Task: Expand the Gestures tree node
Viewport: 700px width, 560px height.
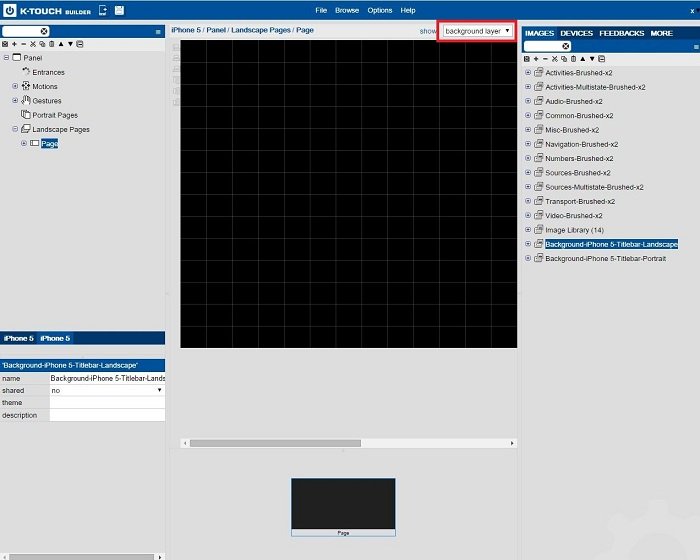Action: pyautogui.click(x=15, y=100)
